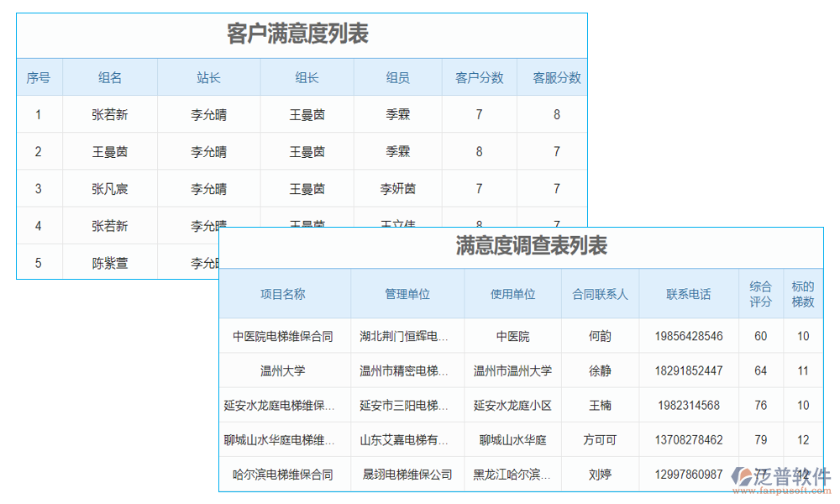Click the 综合评分 column header
Screen dimensions: 840x504
(760, 294)
